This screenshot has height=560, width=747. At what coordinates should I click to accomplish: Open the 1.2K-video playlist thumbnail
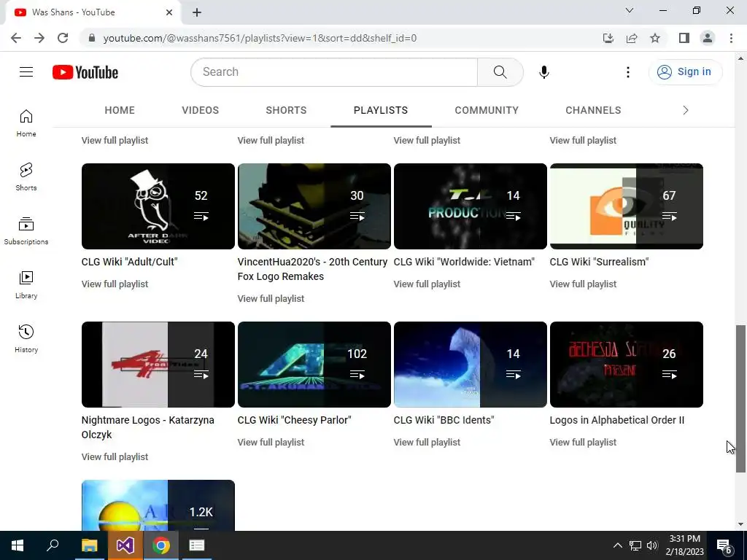(158, 505)
